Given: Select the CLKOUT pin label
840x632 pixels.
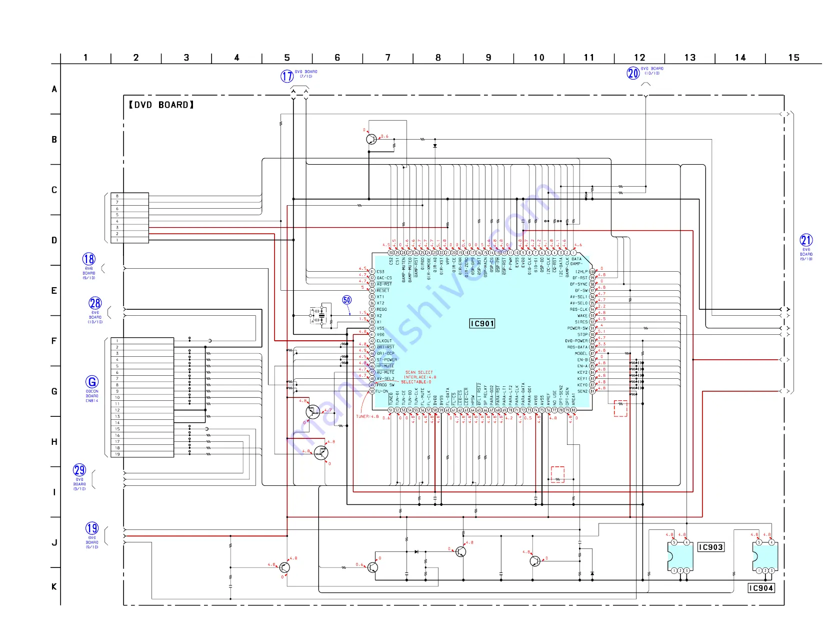Looking at the screenshot, I should 384,341.
